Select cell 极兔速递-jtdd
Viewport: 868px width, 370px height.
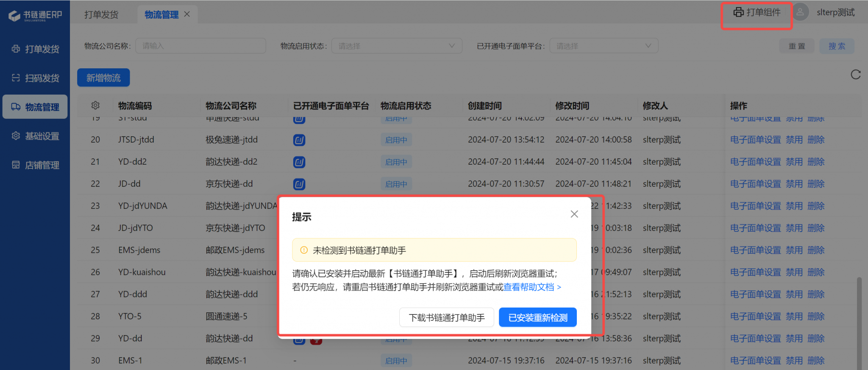pyautogui.click(x=232, y=140)
